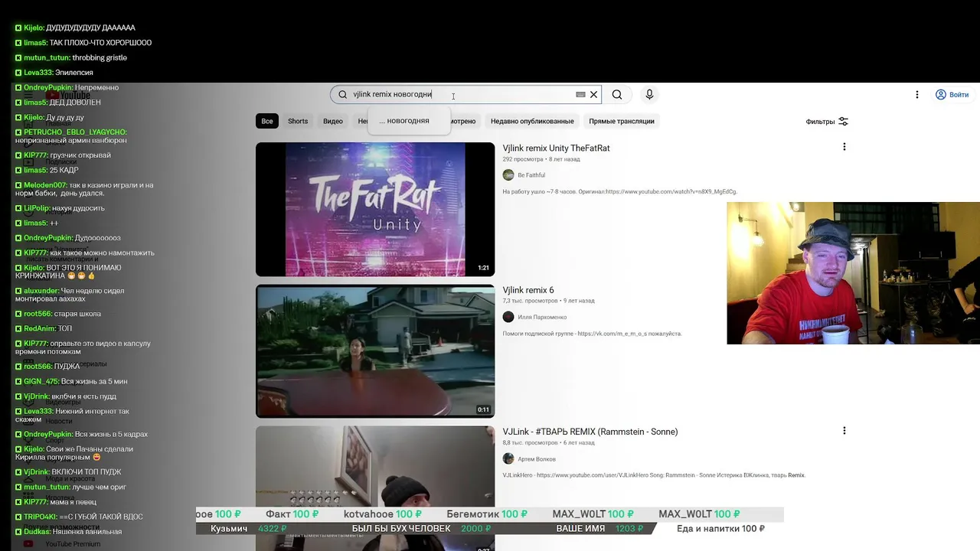
Task: Click the 'Помоги подпиской группе' description
Action: (592, 334)
